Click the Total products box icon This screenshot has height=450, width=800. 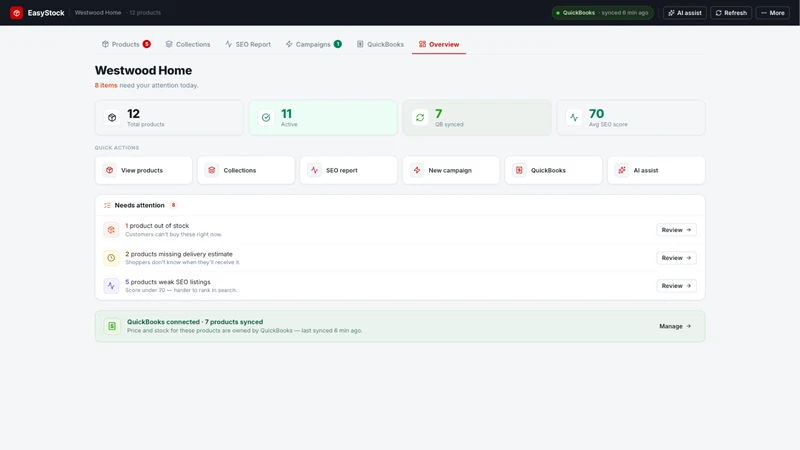click(x=112, y=117)
